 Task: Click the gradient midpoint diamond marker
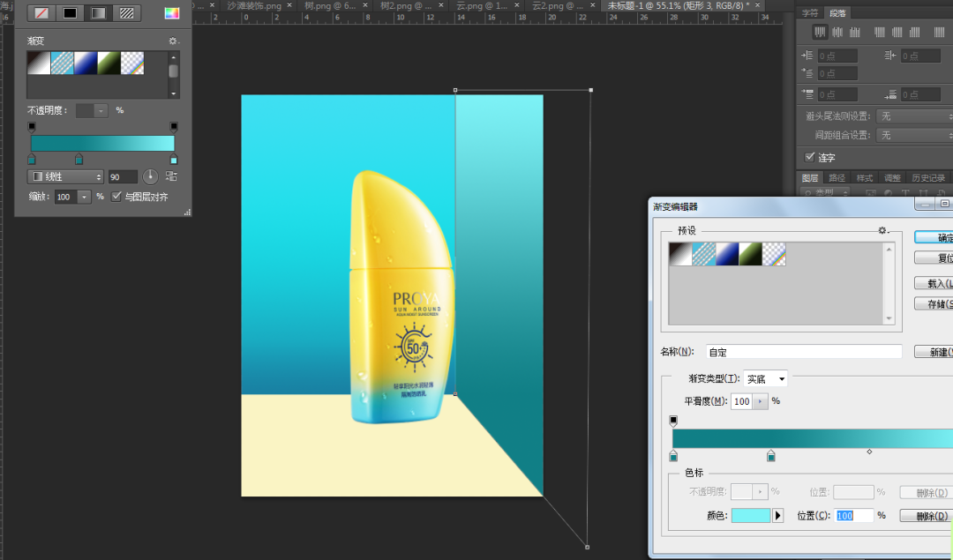point(870,452)
